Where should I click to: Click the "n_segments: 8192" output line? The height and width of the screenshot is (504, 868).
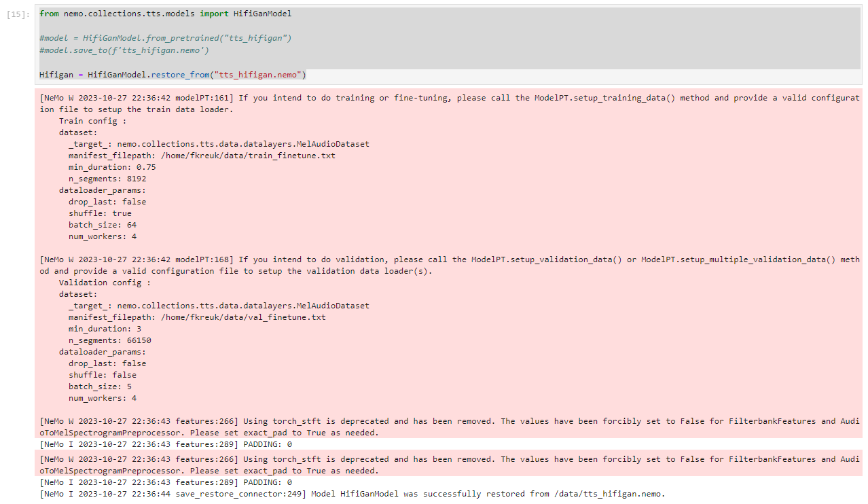[107, 179]
